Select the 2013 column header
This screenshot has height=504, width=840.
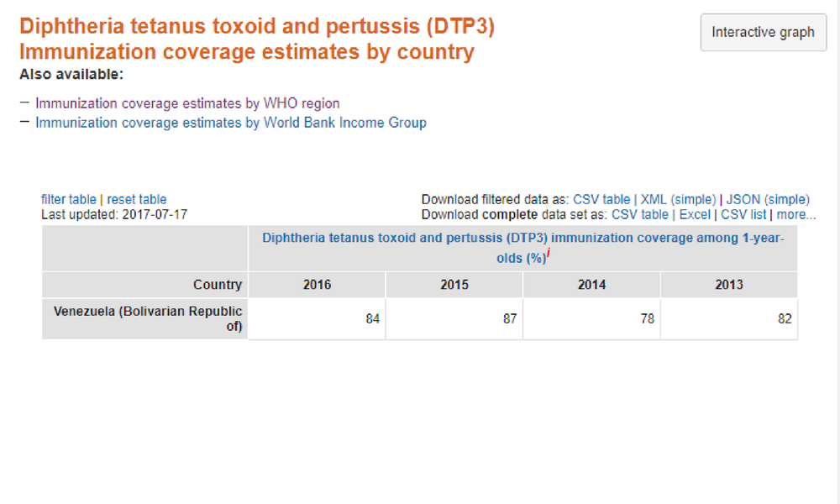pos(729,285)
